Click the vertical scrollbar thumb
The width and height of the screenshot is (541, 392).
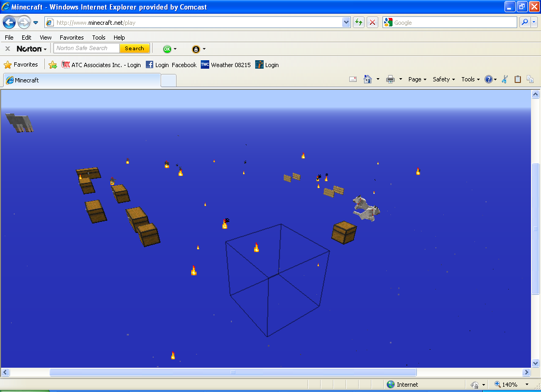point(535,228)
